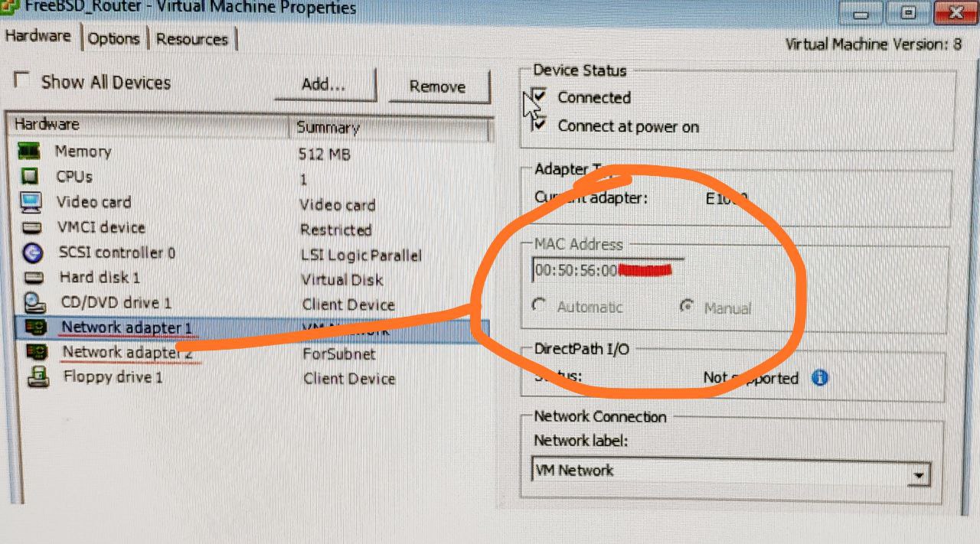The width and height of the screenshot is (980, 544).
Task: Toggle the Connected checkbox
Action: [540, 96]
